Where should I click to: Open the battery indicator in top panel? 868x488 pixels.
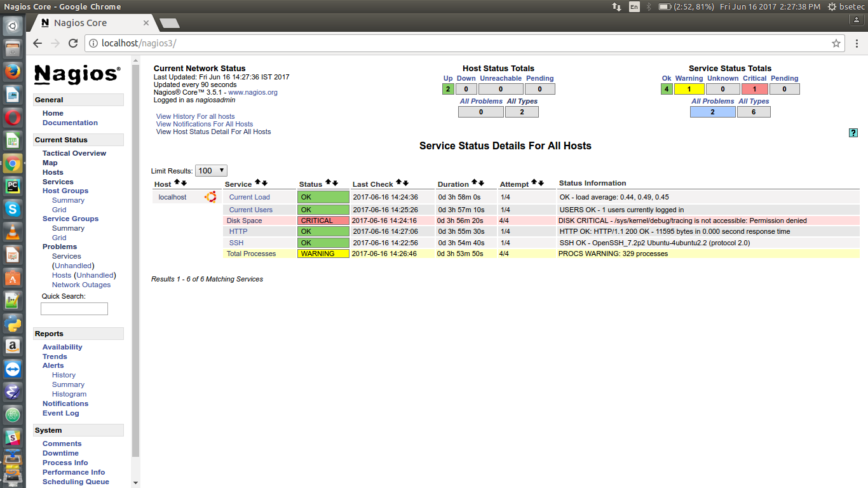tap(686, 6)
